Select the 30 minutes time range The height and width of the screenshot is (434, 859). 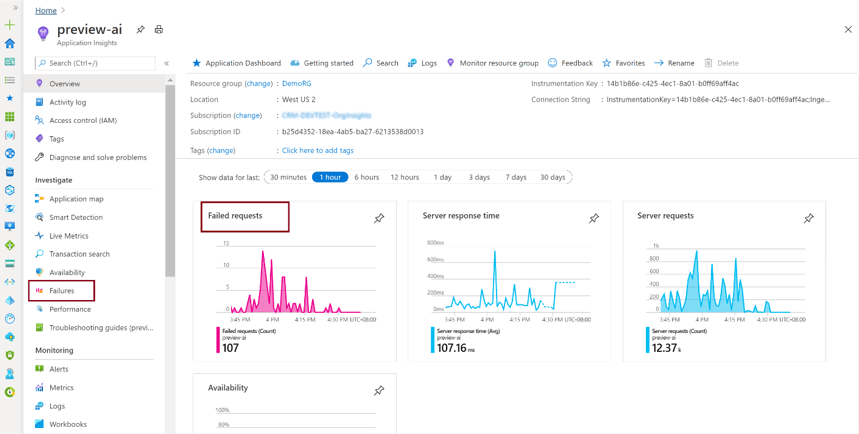tap(288, 177)
